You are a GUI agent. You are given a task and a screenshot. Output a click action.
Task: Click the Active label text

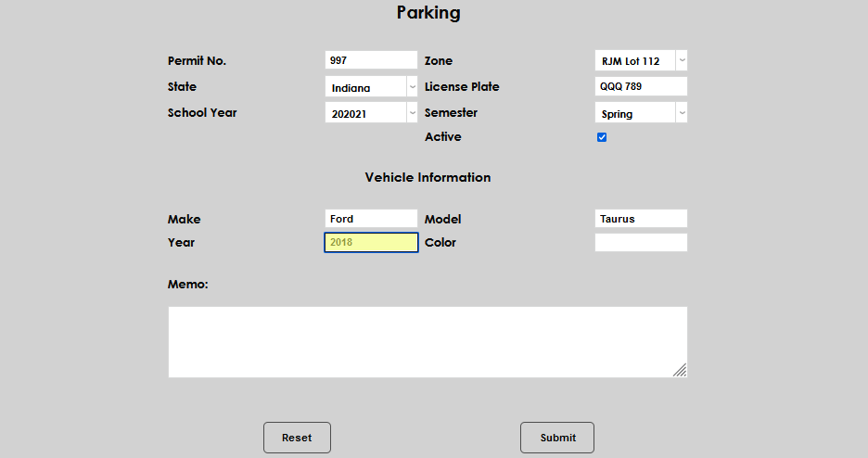[x=443, y=136]
